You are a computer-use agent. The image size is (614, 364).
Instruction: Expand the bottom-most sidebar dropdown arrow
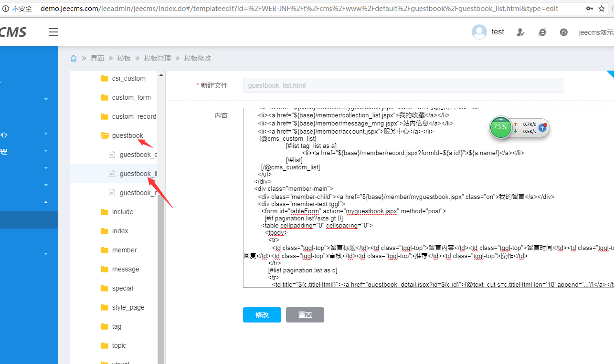[46, 254]
